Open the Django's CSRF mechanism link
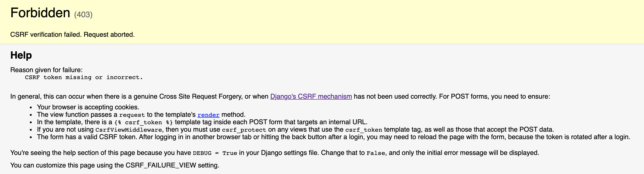The height and width of the screenshot is (174, 644). coord(311,97)
